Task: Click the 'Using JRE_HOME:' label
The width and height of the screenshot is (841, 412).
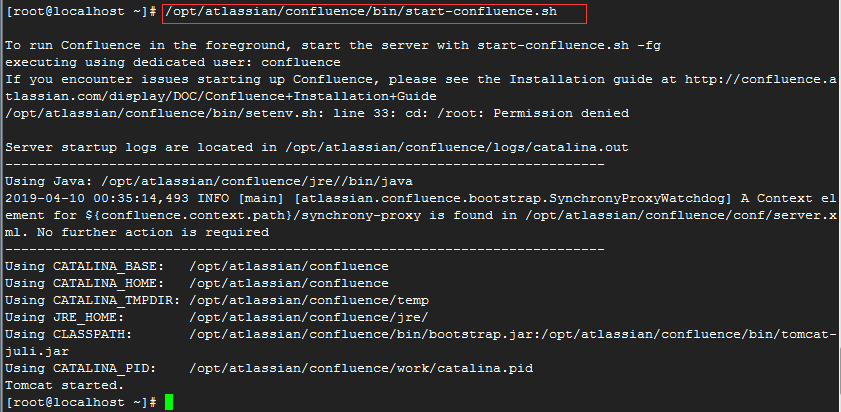Action: [x=65, y=317]
